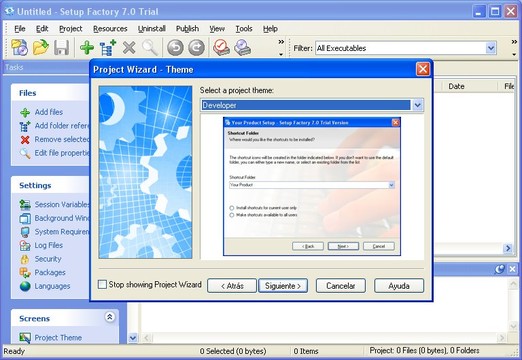Click the task pane scroll down arrow
522x360 pixels.
coord(133,338)
